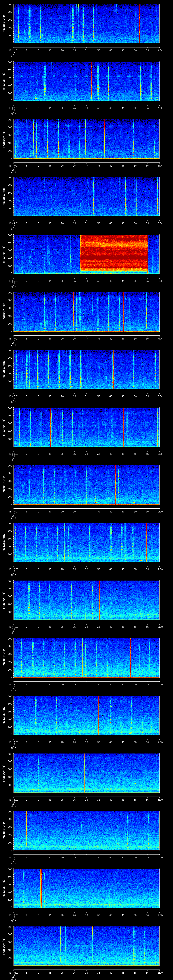The height and width of the screenshot is (980, 173).
Task: Choose the spectrogram panel starting at 18:15:00
Action: coord(86,831)
